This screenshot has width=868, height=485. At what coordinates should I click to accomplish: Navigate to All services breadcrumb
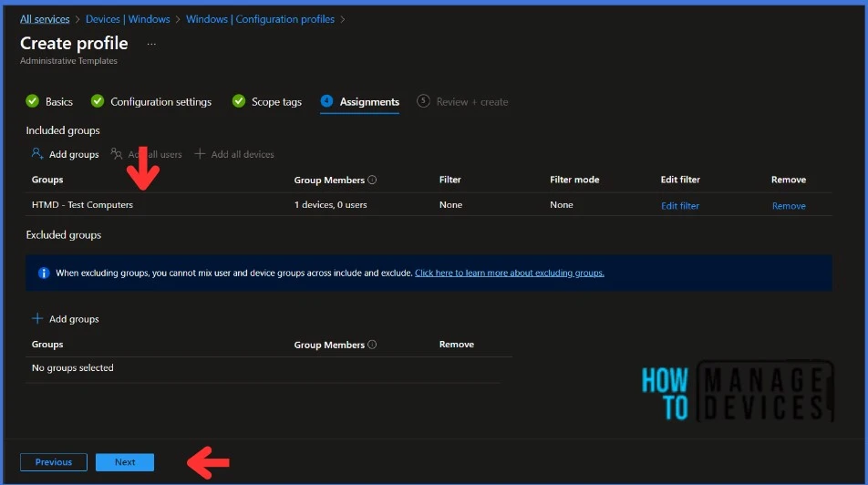tap(45, 19)
